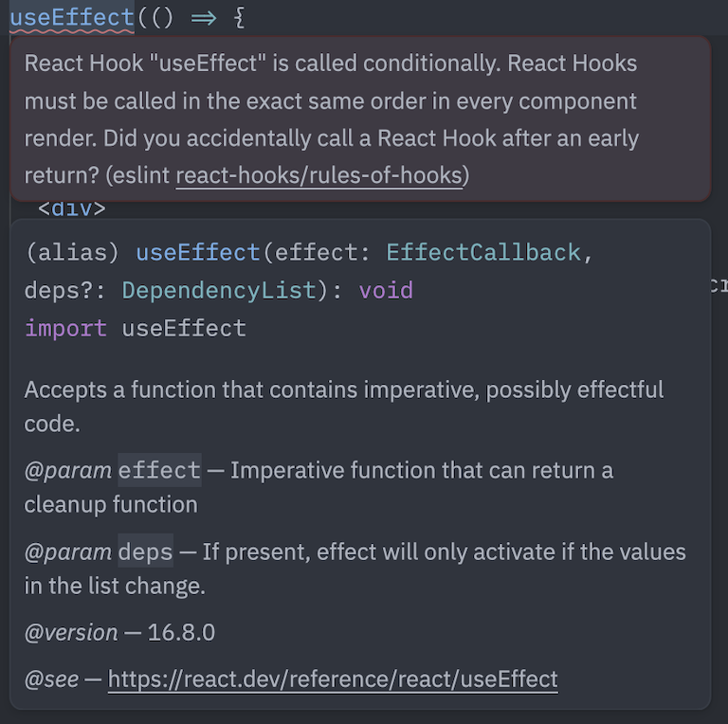
Task: Click the underlined useEffect call in the code
Action: coord(72,18)
